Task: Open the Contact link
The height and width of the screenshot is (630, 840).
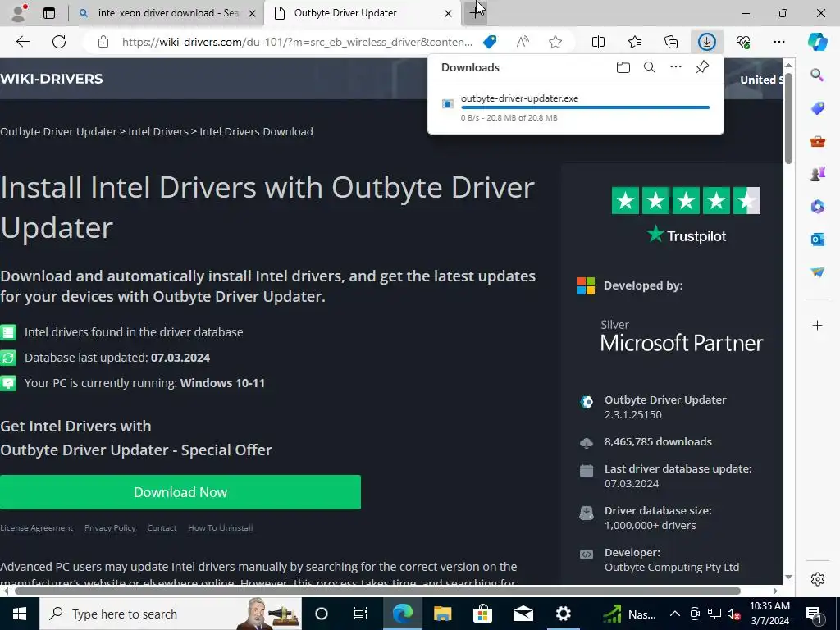Action: (x=162, y=528)
